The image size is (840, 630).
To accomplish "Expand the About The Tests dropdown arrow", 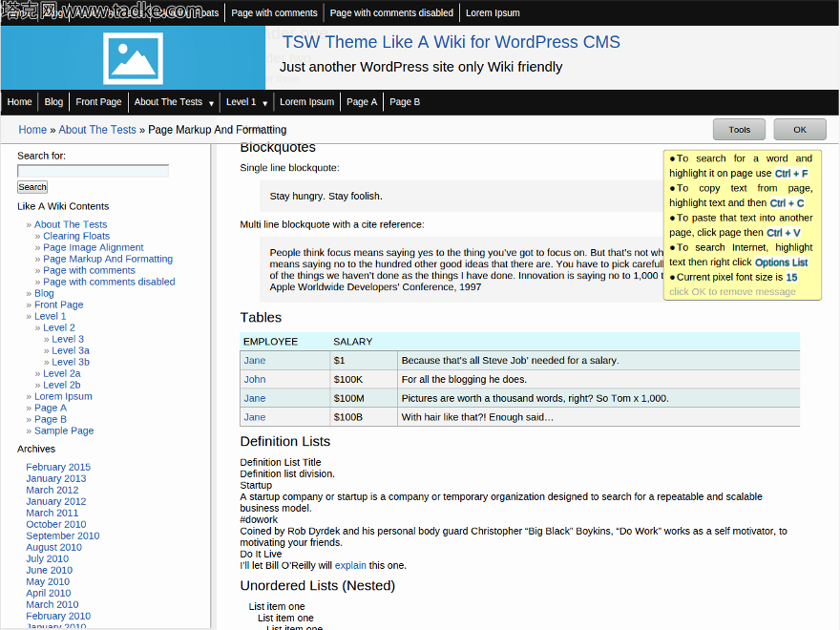I will pos(211,103).
